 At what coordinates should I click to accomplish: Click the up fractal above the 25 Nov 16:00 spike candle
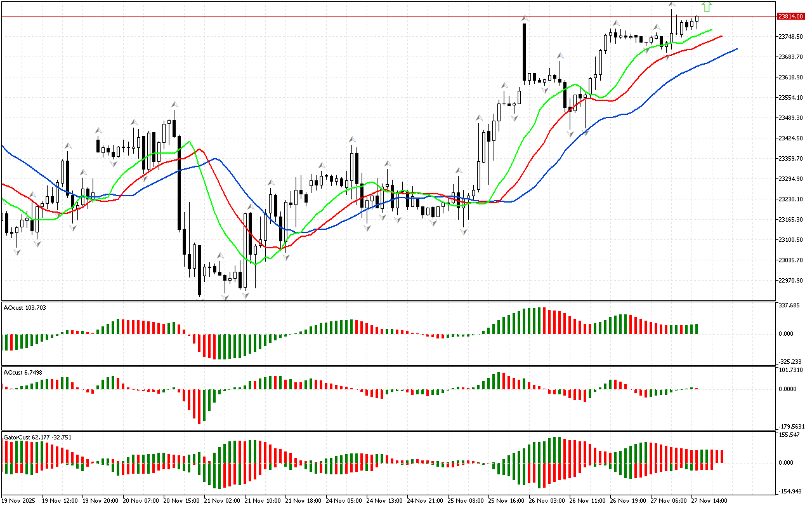[x=525, y=18]
